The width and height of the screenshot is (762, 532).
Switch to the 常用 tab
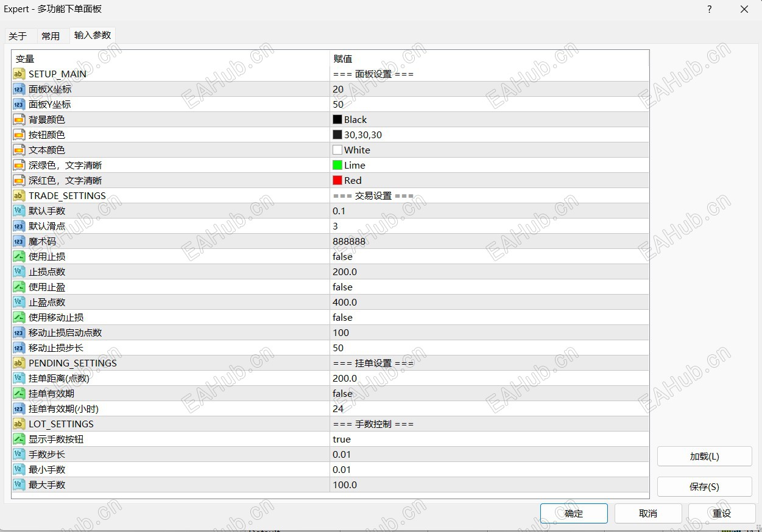[x=51, y=36]
